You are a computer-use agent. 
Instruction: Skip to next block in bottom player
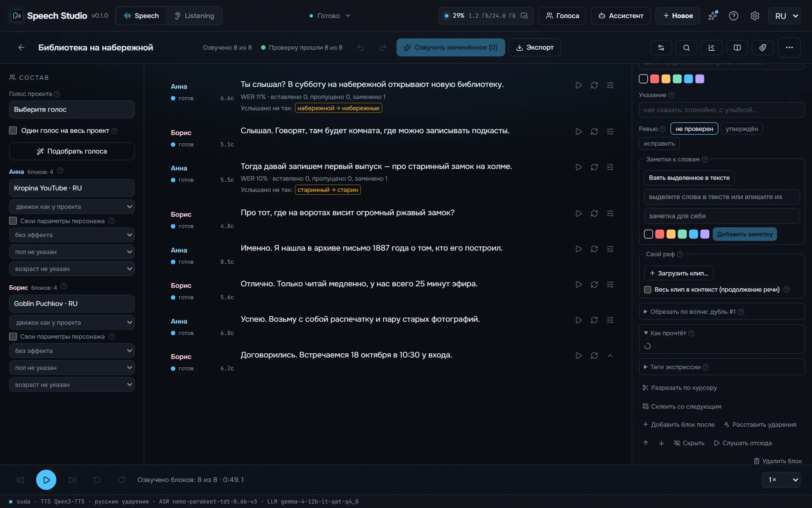(73, 480)
